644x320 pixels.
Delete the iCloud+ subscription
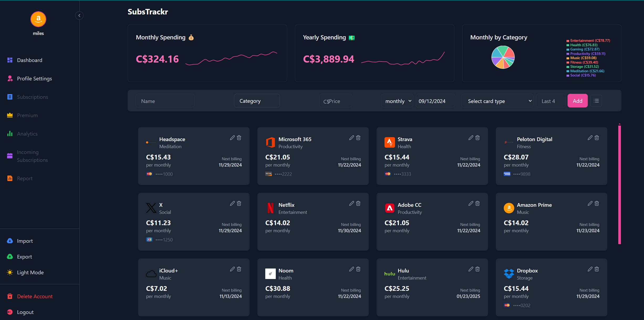[x=239, y=269]
